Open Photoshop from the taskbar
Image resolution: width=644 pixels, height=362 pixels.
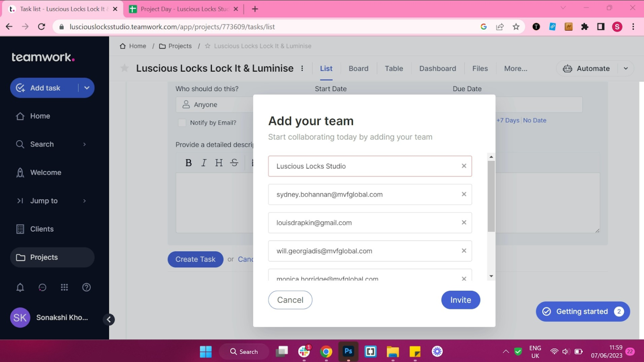point(348,351)
